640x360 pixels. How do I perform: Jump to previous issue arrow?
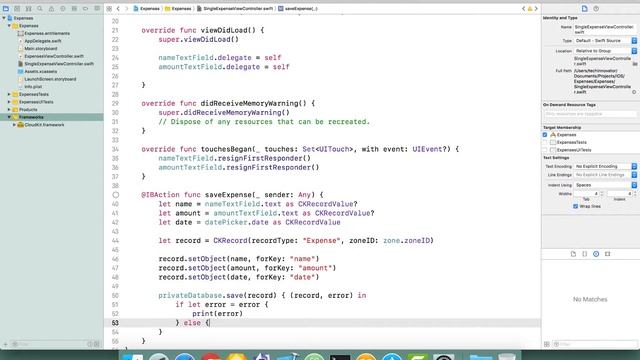(524, 8)
